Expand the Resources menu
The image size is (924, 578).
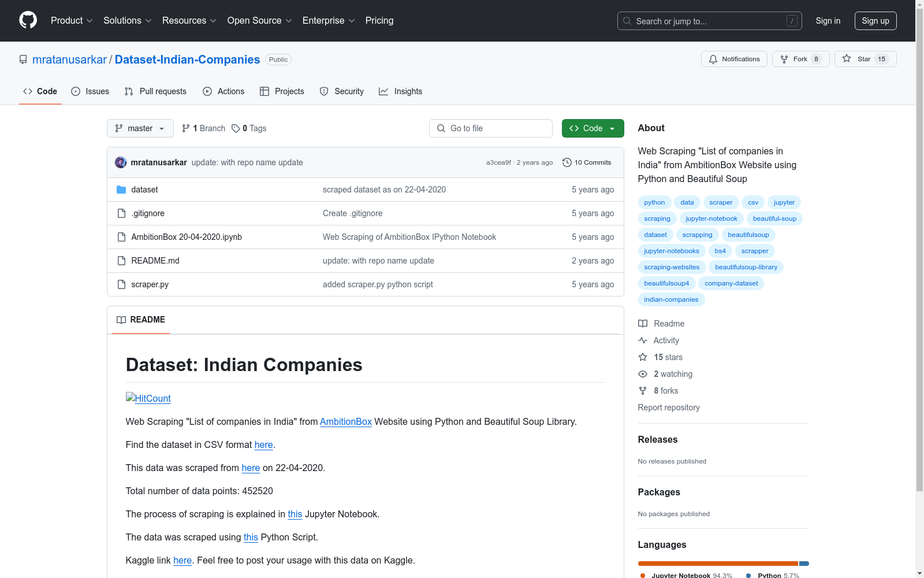click(x=189, y=20)
